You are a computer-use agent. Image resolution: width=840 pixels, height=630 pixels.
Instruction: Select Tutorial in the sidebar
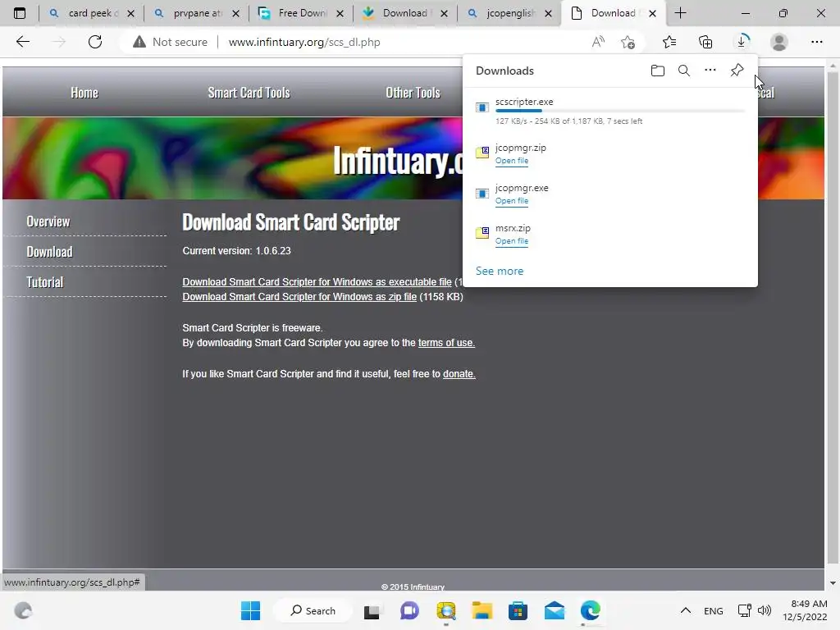click(45, 282)
